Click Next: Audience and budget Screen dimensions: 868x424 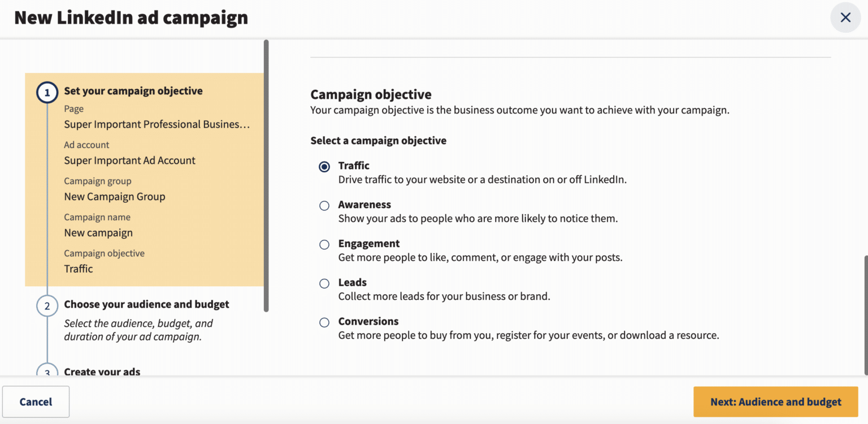(x=775, y=401)
